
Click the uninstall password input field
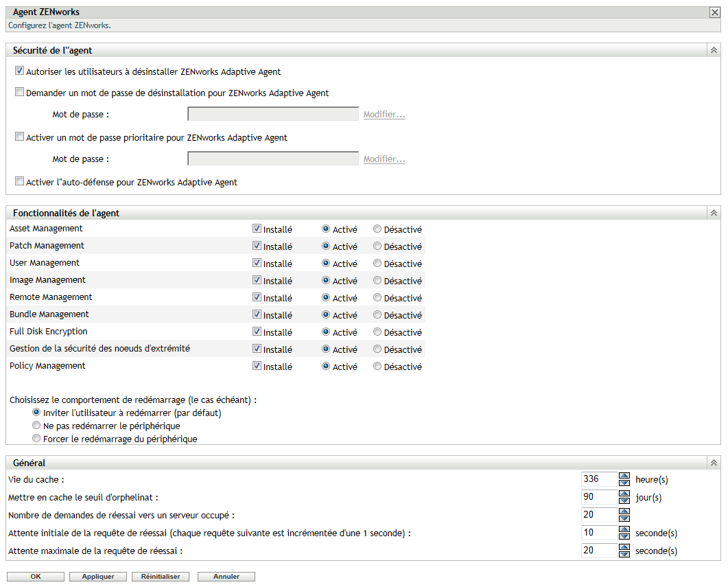(273, 114)
